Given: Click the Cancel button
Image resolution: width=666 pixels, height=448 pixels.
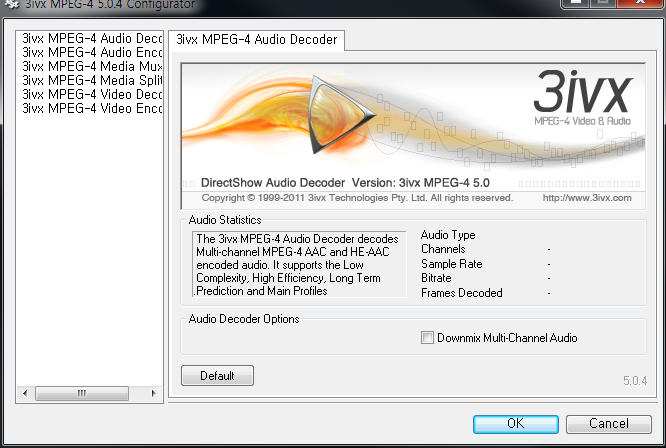Looking at the screenshot, I should click(x=609, y=424).
